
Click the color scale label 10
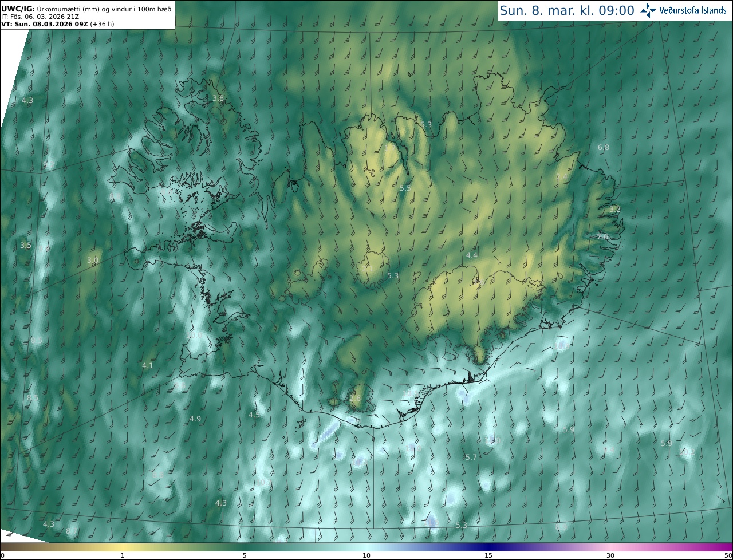point(366,555)
